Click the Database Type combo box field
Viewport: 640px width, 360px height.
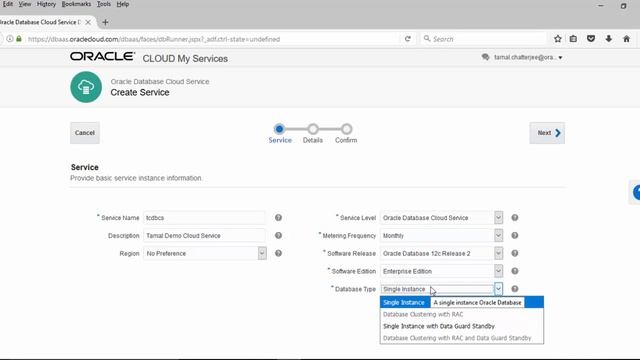pos(437,289)
